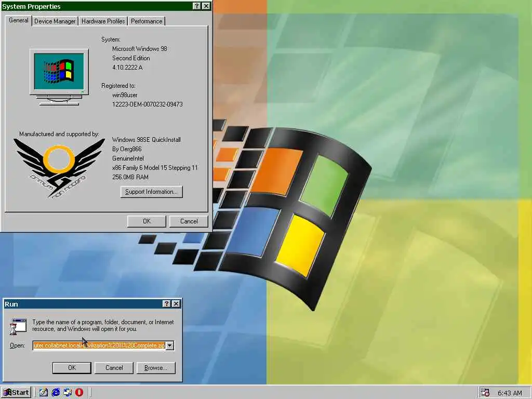The image size is (532, 399).
Task: Click product ID '12223-OEM-0070232-09473'
Action: tap(148, 104)
